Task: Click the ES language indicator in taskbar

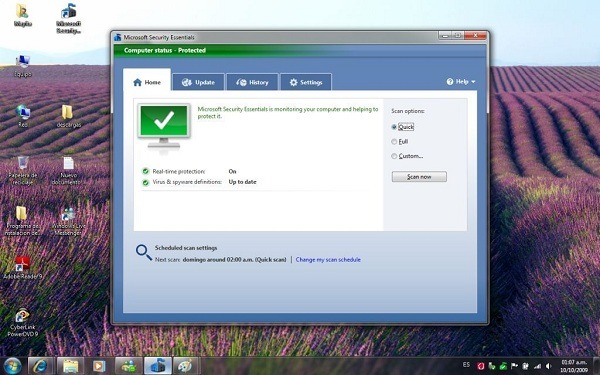Action: point(466,365)
